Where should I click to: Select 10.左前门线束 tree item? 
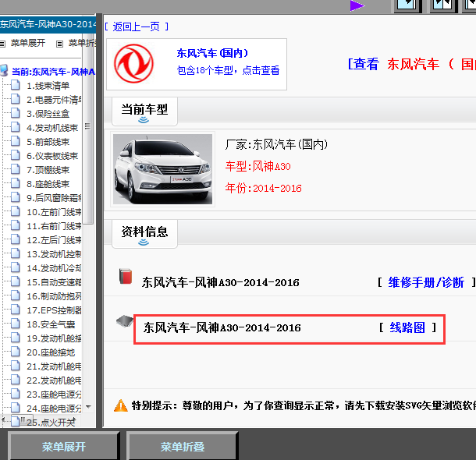coord(54,212)
